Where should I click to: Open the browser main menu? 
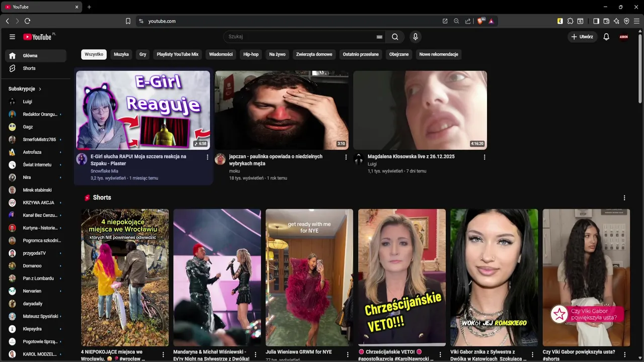[637, 21]
